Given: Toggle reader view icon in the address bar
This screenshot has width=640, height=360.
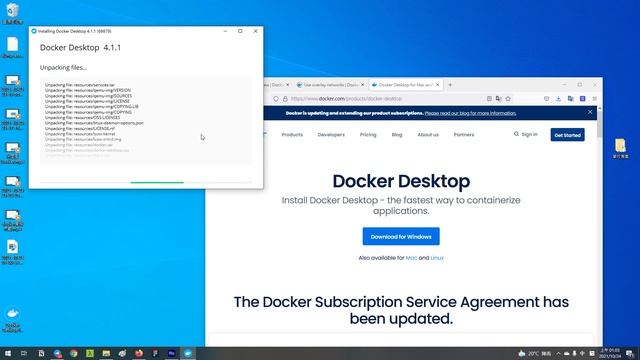Looking at the screenshot, I should click(x=489, y=99).
